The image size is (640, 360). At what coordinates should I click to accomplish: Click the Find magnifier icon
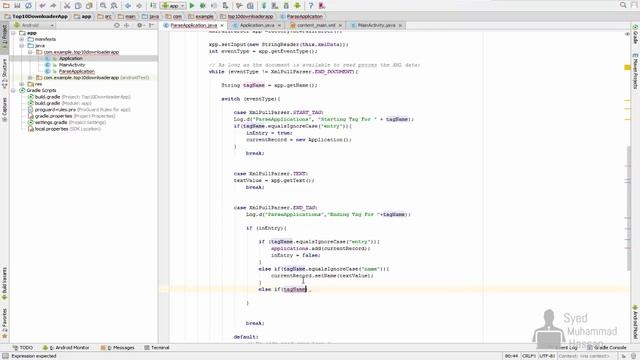pyautogui.click(x=103, y=5)
